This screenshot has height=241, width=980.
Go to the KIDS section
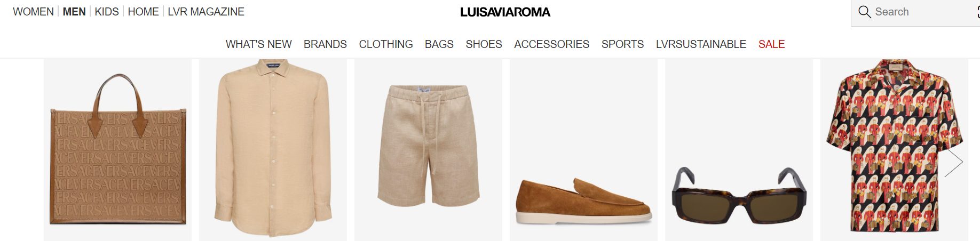point(107,12)
